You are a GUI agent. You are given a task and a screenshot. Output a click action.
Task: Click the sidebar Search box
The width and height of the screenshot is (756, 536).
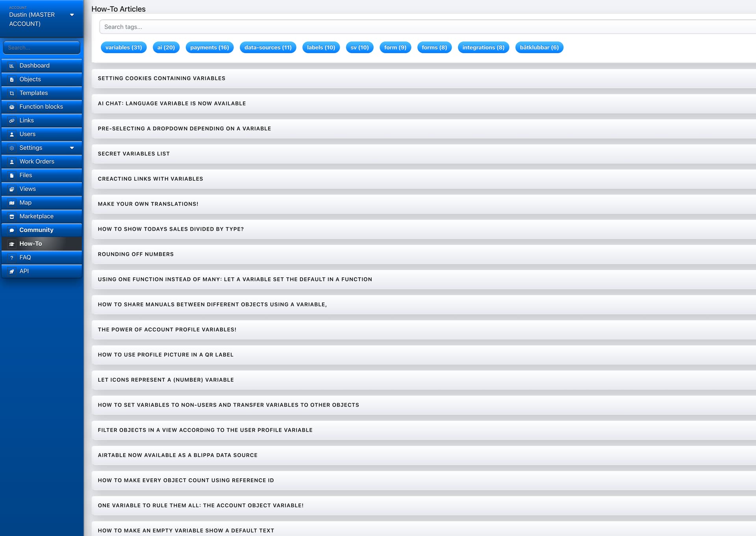[x=41, y=48]
